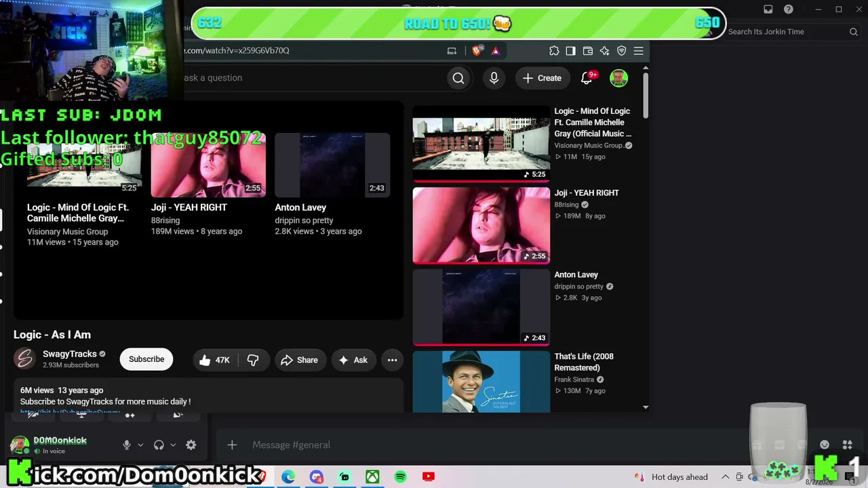Click the 2.93M subscribers count
Screen dimensions: 868x488
click(71, 365)
